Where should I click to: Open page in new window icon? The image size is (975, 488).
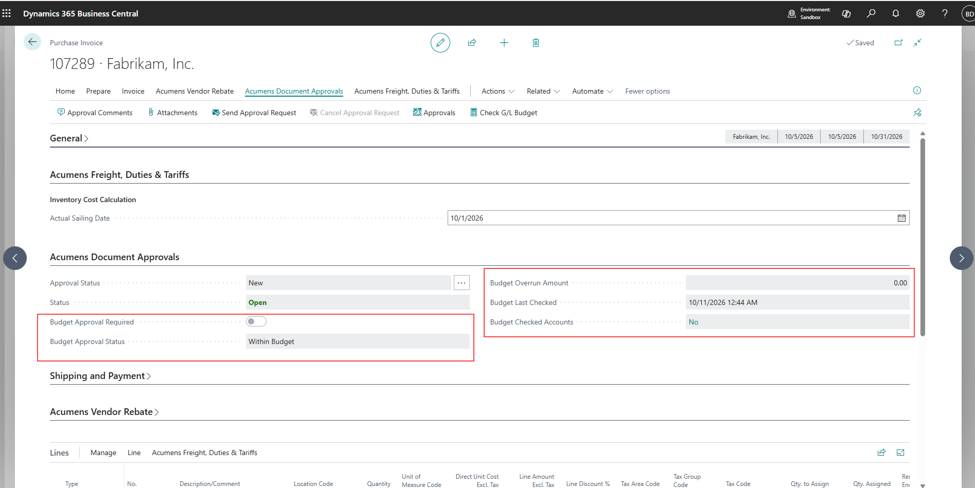click(898, 43)
